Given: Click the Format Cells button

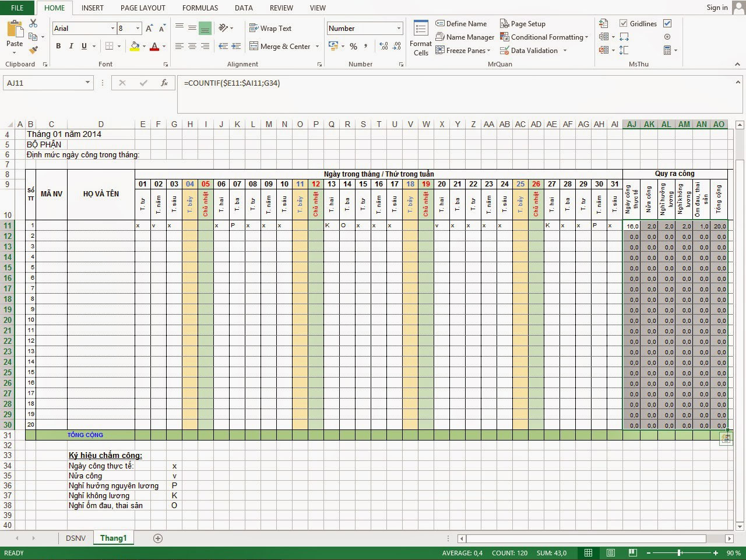Looking at the screenshot, I should (x=420, y=38).
